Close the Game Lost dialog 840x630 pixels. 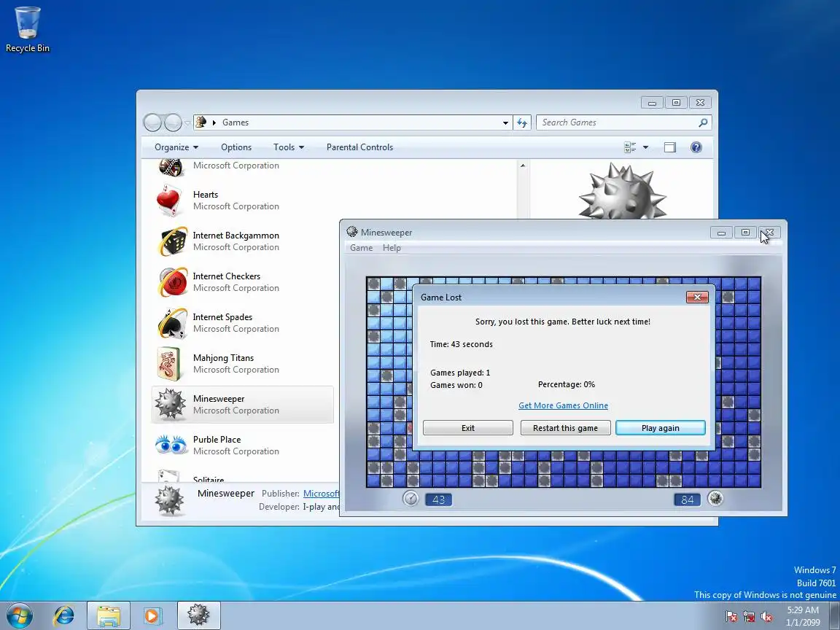click(x=697, y=297)
